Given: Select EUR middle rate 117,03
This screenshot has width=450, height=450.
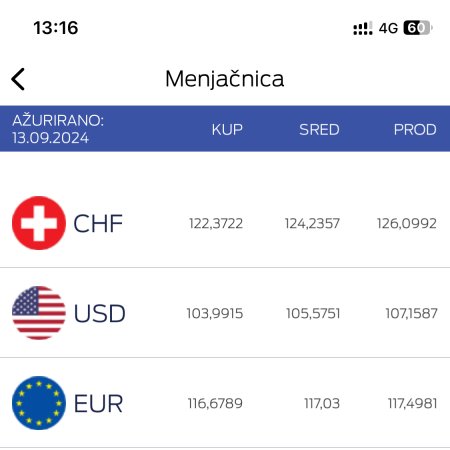Looking at the screenshot, I should coord(322,403).
